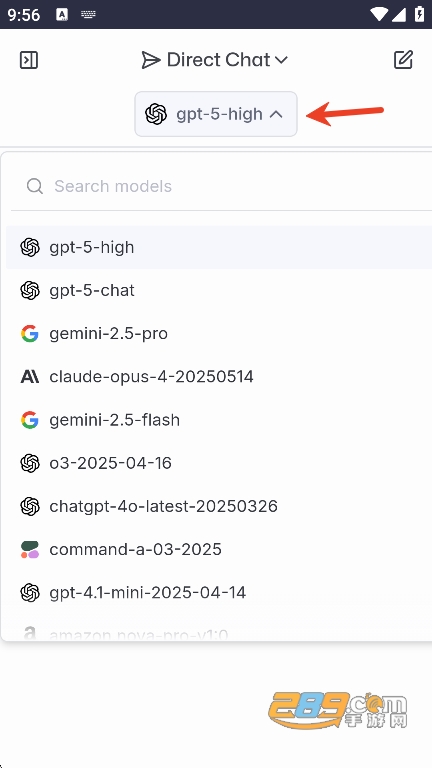Tap the battery icon in status bar
This screenshot has width=432, height=768.
[x=419, y=14]
